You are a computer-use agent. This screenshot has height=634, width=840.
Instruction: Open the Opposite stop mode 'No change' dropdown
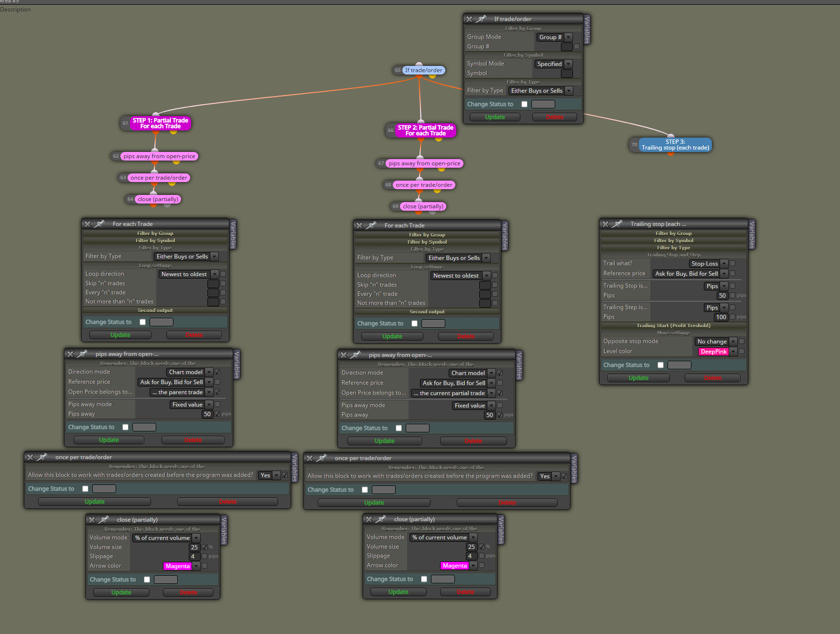pyautogui.click(x=716, y=341)
